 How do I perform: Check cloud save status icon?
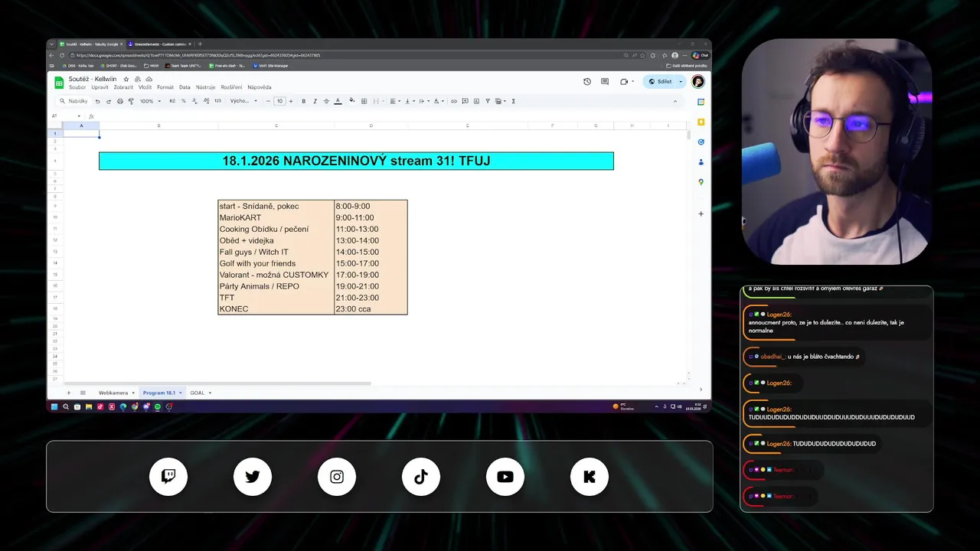(x=149, y=79)
